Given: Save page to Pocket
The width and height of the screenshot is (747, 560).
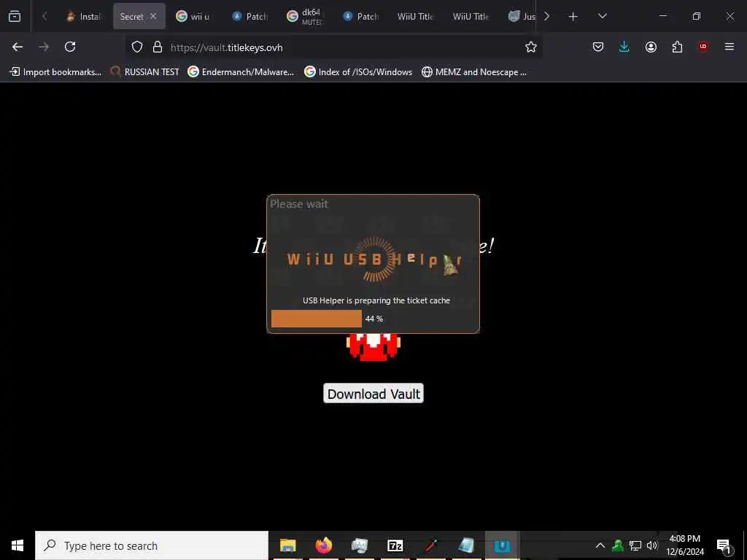Looking at the screenshot, I should click(x=598, y=47).
